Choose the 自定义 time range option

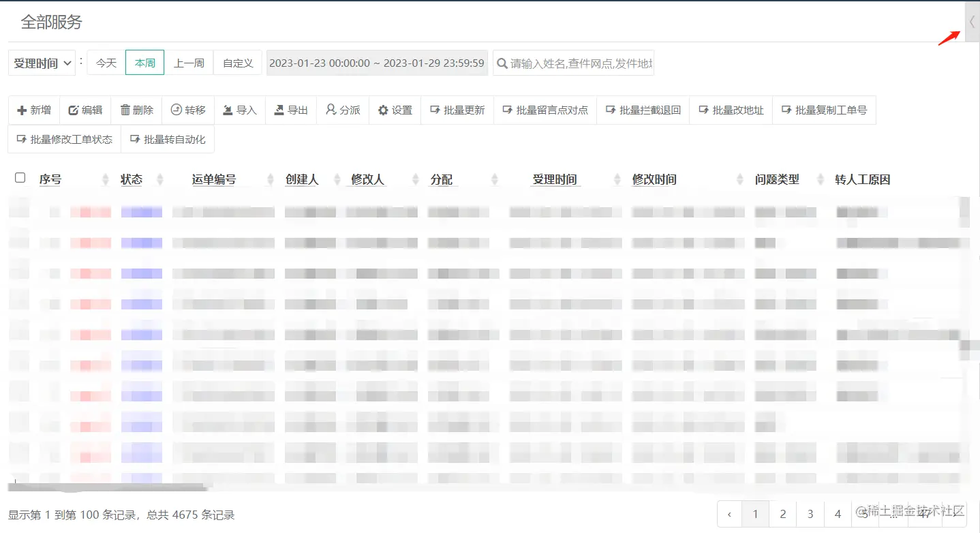pyautogui.click(x=238, y=63)
